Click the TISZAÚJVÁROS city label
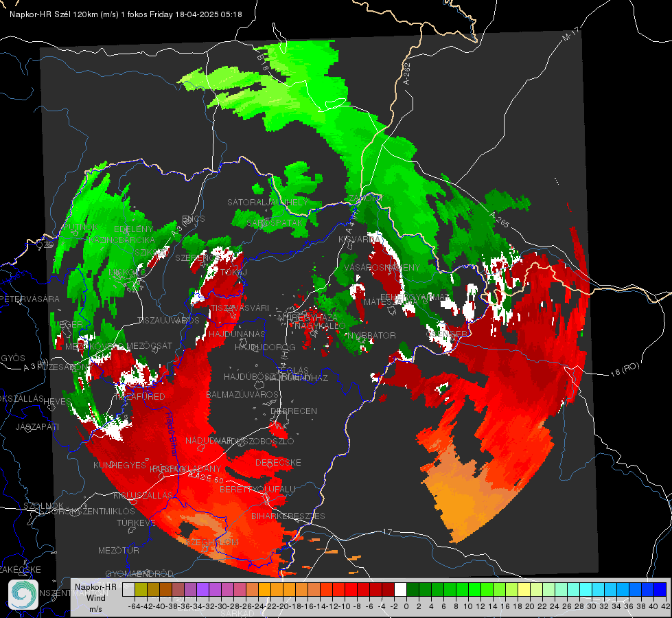672x618 pixels. click(168, 321)
